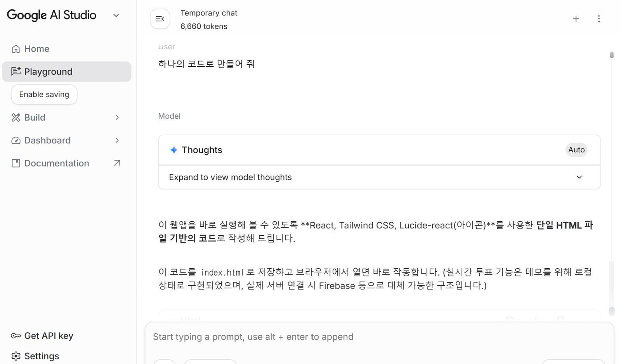621x364 pixels.
Task: Expand the Dashboard section chevron
Action: coord(118,140)
